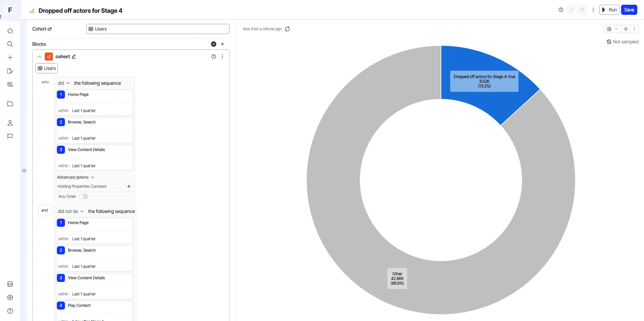Toggle the Blocks checkmark indicator
The image size is (644, 321).
(x=214, y=44)
